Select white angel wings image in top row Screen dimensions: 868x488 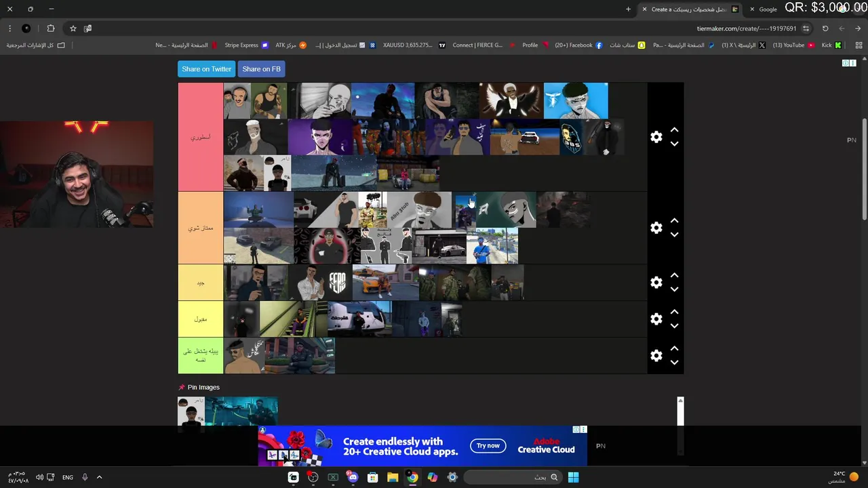point(511,100)
